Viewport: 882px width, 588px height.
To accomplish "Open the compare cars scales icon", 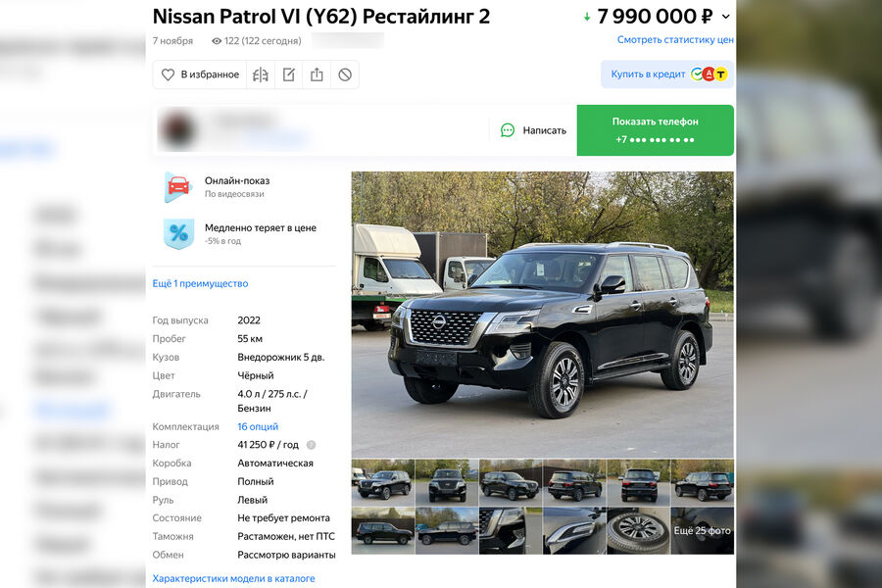I will [261, 74].
